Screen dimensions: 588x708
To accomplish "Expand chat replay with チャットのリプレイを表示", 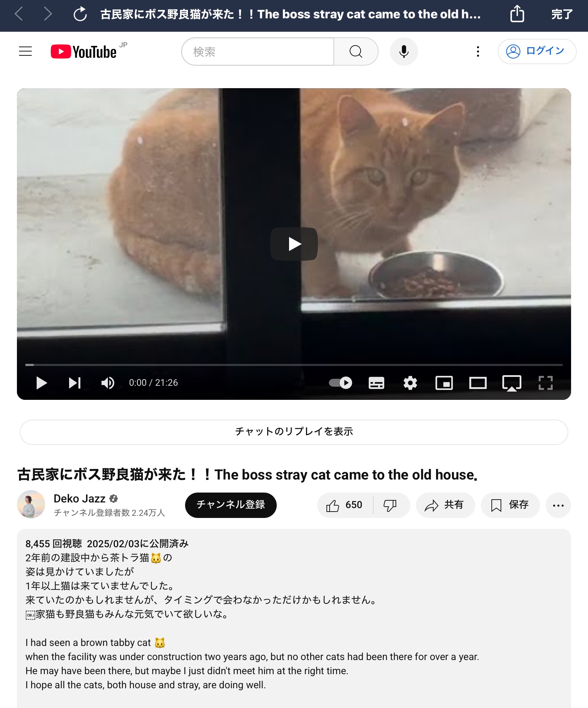I will (x=294, y=432).
